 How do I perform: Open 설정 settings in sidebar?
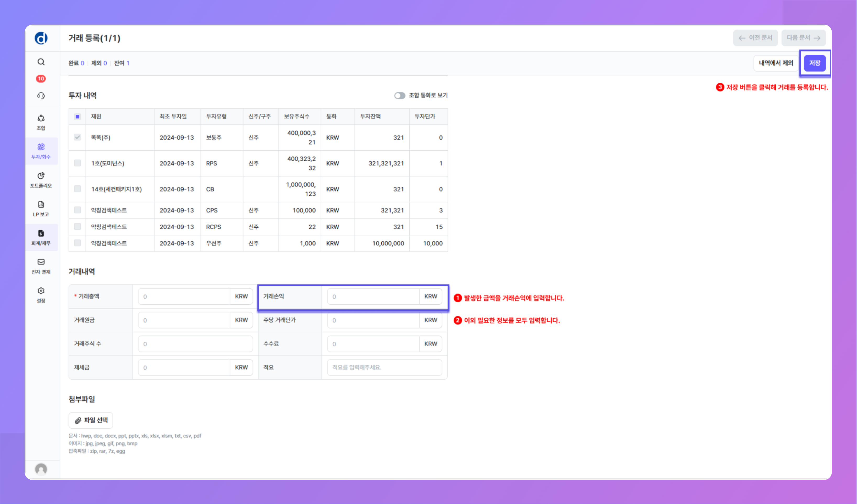click(x=41, y=295)
